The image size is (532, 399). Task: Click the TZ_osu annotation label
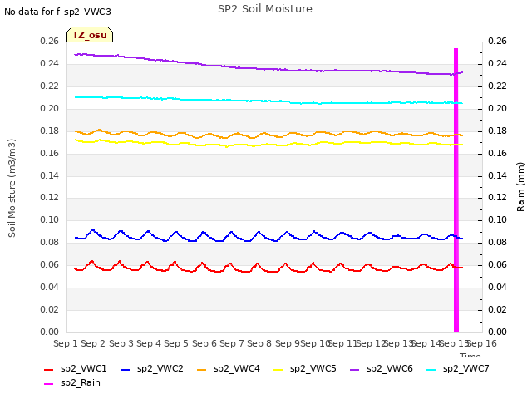coord(90,35)
